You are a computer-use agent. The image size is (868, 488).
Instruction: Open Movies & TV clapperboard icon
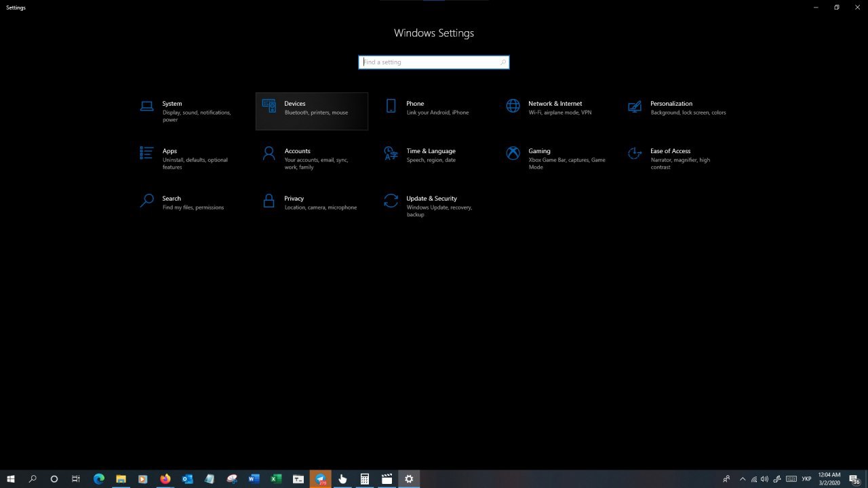387,479
